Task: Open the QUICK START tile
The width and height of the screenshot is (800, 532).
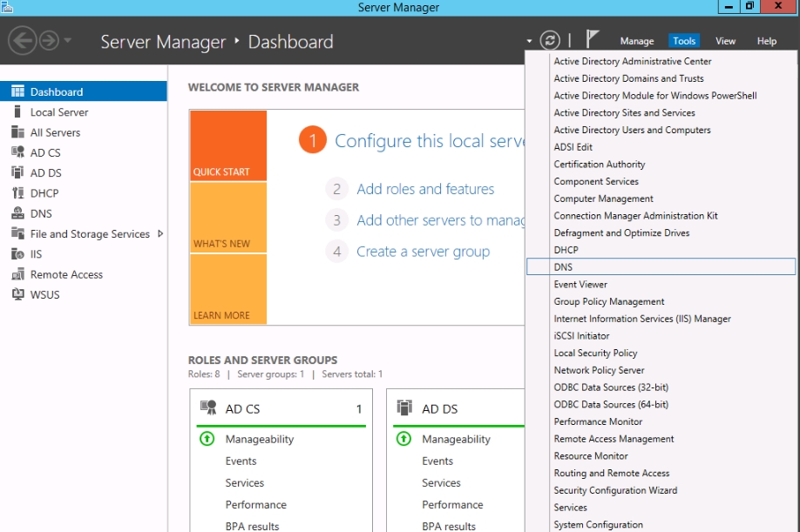Action: pos(228,145)
